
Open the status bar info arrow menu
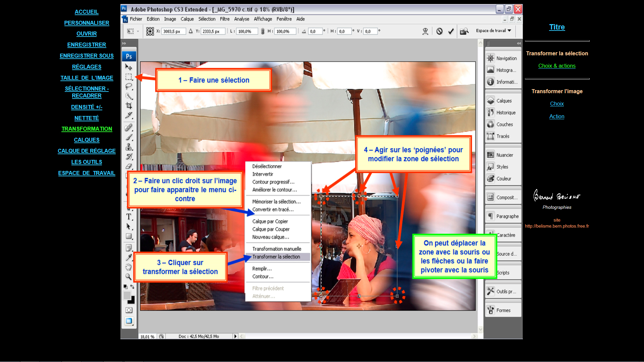click(x=235, y=336)
